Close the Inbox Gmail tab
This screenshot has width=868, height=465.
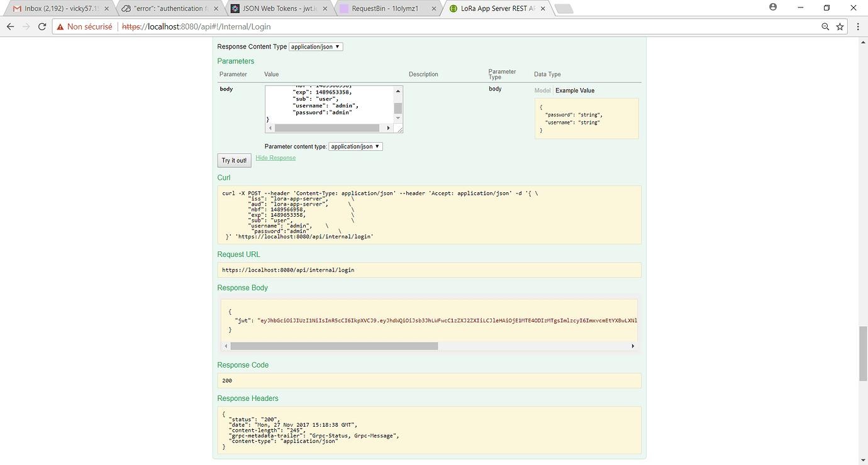point(105,9)
